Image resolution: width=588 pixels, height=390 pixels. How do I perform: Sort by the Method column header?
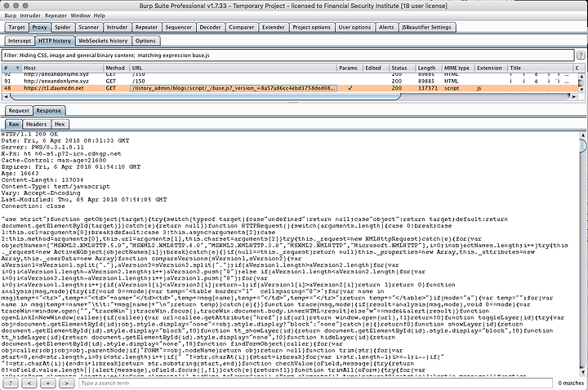click(115, 69)
